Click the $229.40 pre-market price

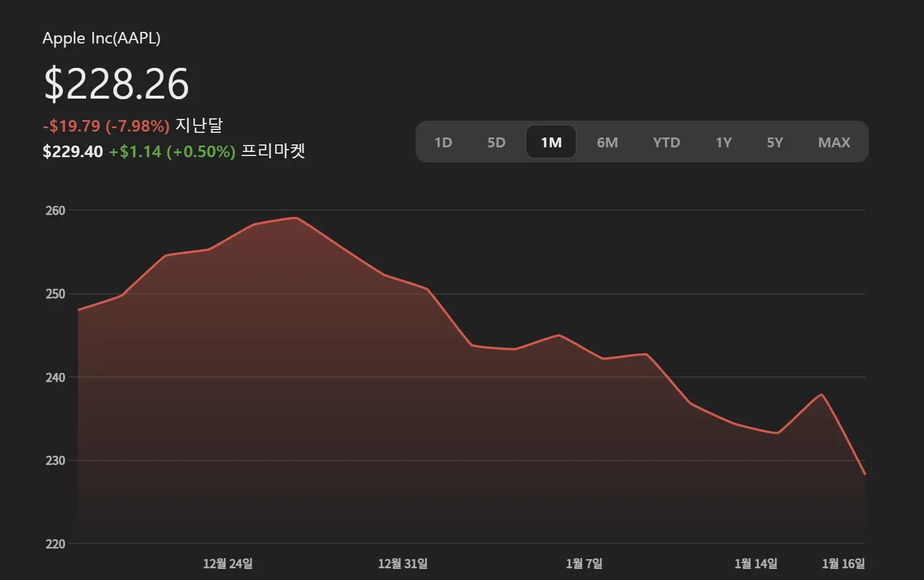(73, 151)
